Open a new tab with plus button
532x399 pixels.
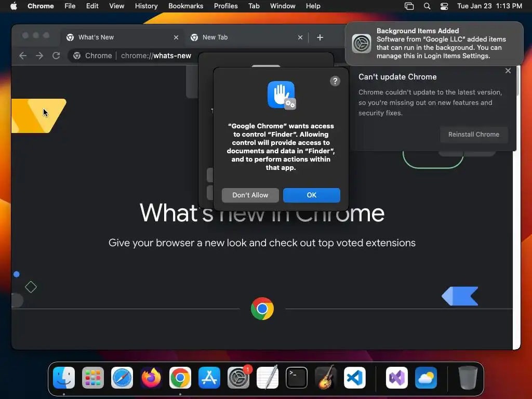pyautogui.click(x=320, y=37)
